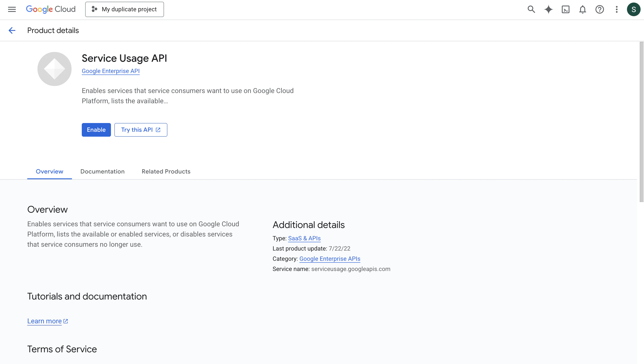Click the Terms of Service heading
This screenshot has height=364, width=644.
[62, 349]
